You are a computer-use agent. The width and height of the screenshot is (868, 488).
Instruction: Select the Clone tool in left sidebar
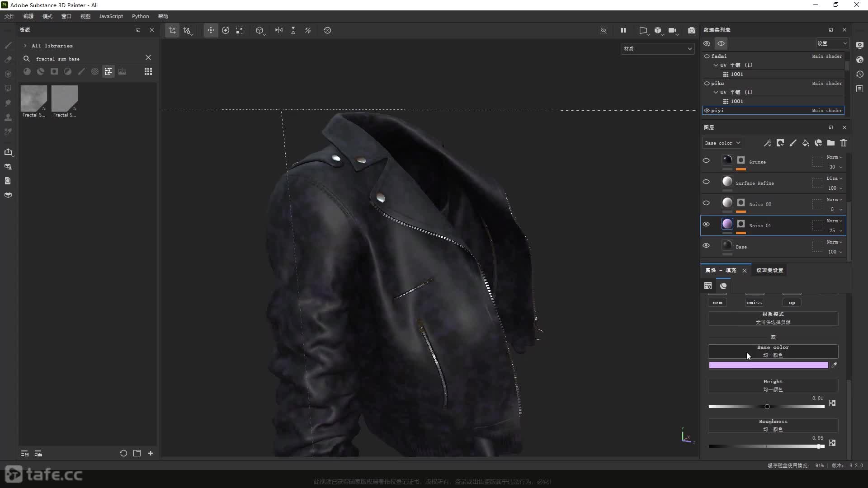8,117
